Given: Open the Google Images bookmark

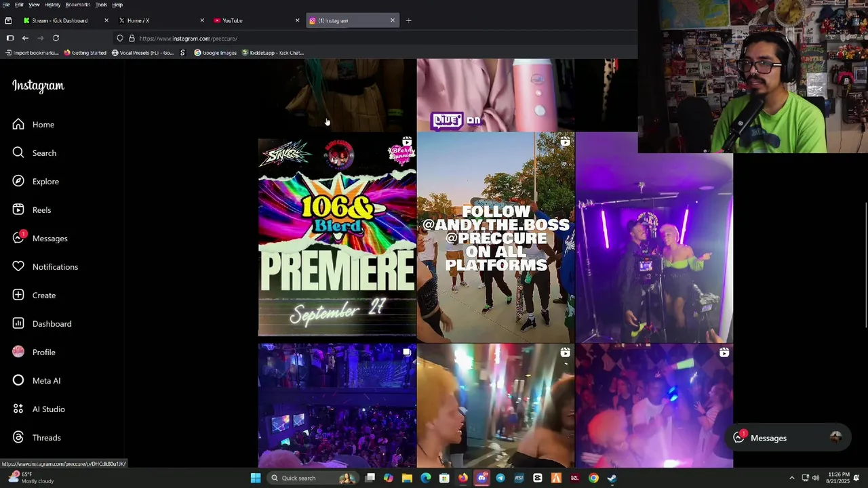Looking at the screenshot, I should (215, 52).
